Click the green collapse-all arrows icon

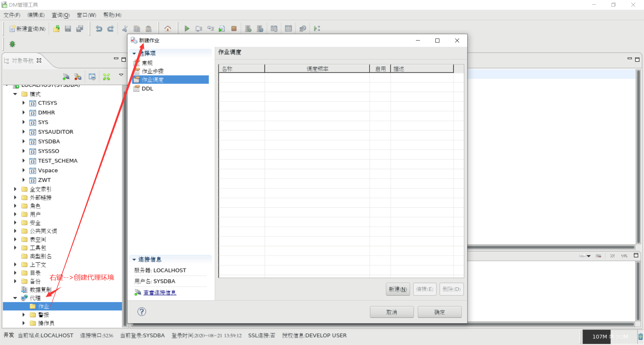click(107, 77)
